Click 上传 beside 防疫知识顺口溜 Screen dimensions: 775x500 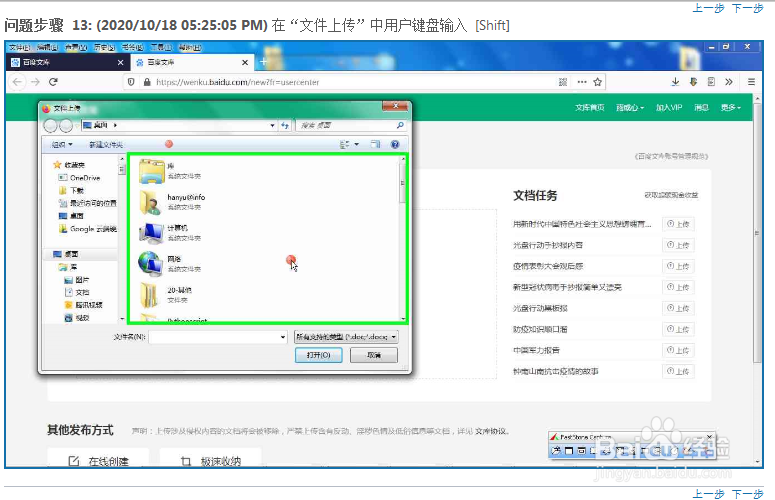pyautogui.click(x=678, y=329)
